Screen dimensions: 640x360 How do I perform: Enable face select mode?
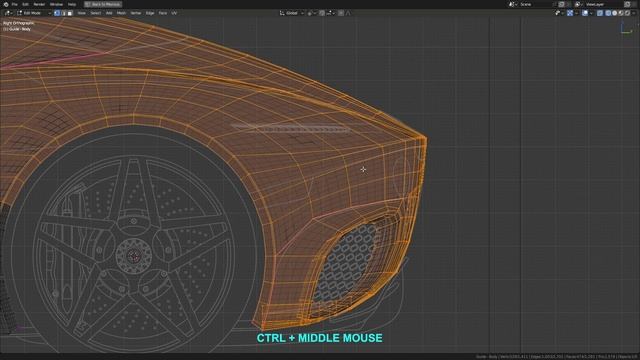70,13
